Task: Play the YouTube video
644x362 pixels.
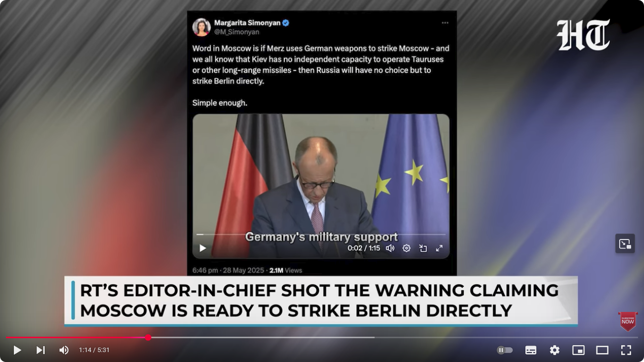Action: click(x=17, y=350)
